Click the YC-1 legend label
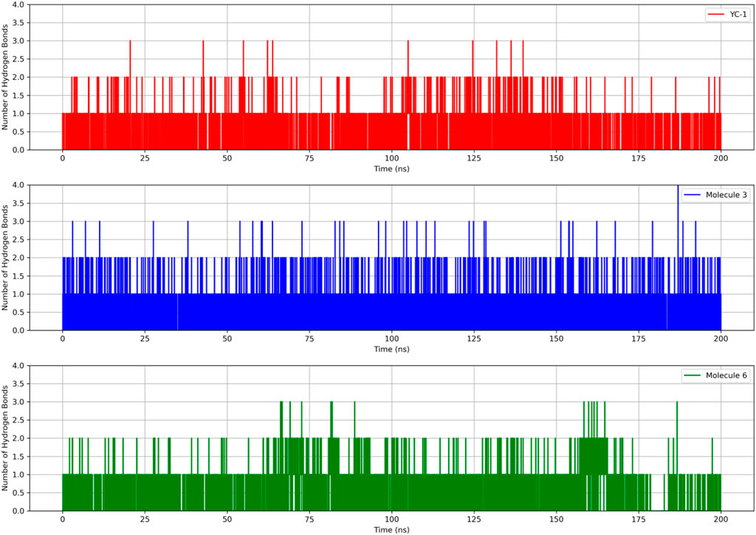This screenshot has height=535, width=756. (x=738, y=15)
